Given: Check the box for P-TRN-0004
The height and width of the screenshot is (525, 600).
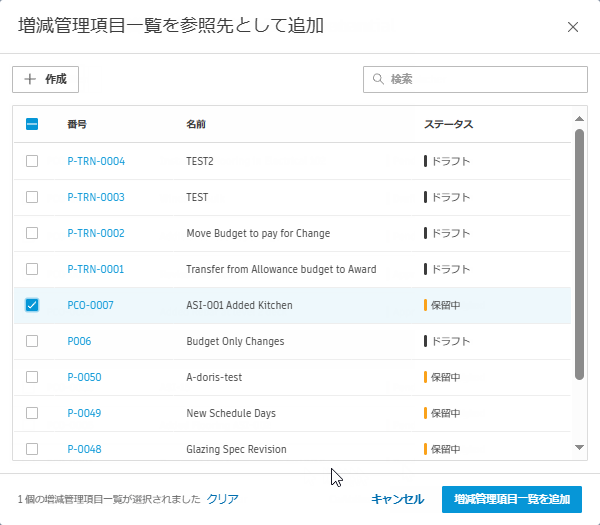Looking at the screenshot, I should click(x=32, y=161).
